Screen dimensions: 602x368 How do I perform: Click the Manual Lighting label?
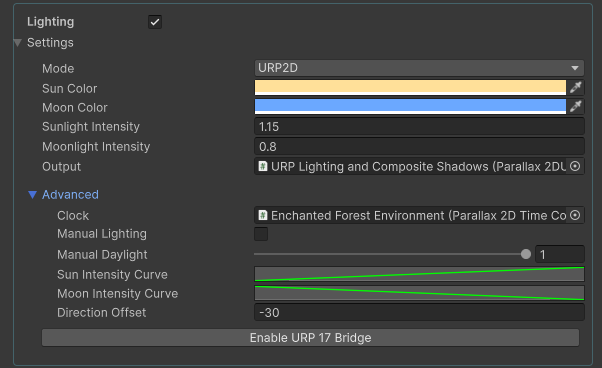pos(102,234)
